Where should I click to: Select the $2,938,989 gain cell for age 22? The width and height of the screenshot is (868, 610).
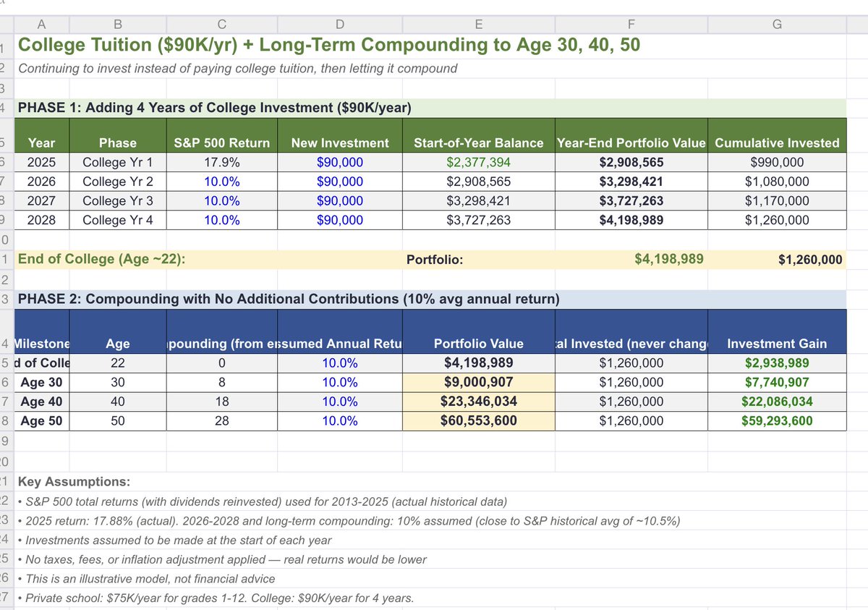click(x=776, y=362)
